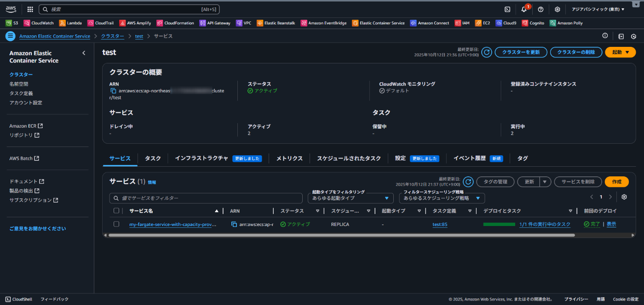This screenshot has height=305, width=644.
Task: Refresh the services list
Action: (x=468, y=182)
